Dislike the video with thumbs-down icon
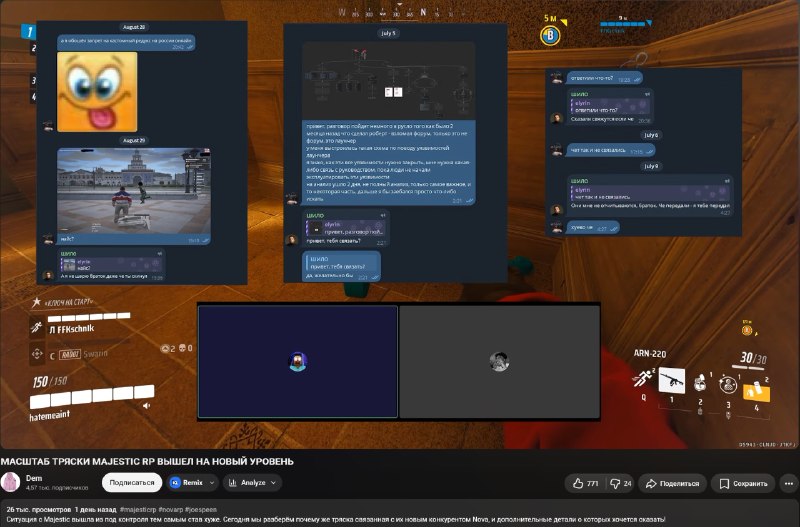This screenshot has height=527, width=800. tap(620, 483)
